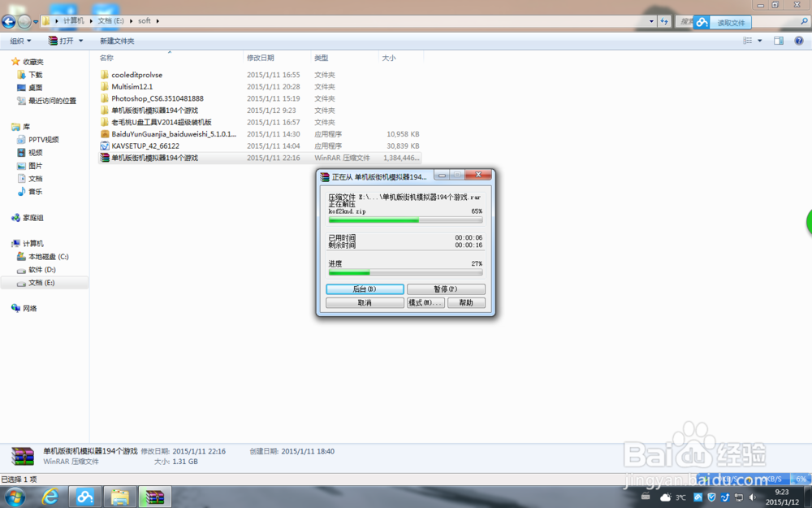Click the help question mark icon
812x508 pixels.
799,41
